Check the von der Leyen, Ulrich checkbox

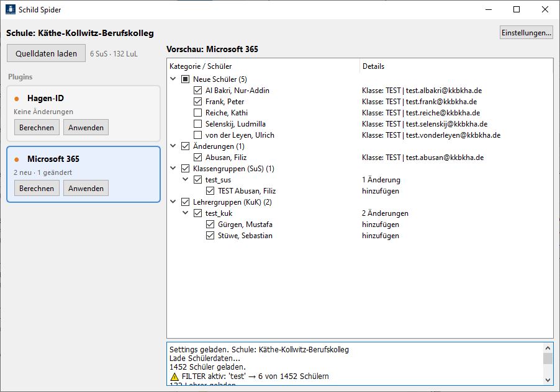coord(197,135)
